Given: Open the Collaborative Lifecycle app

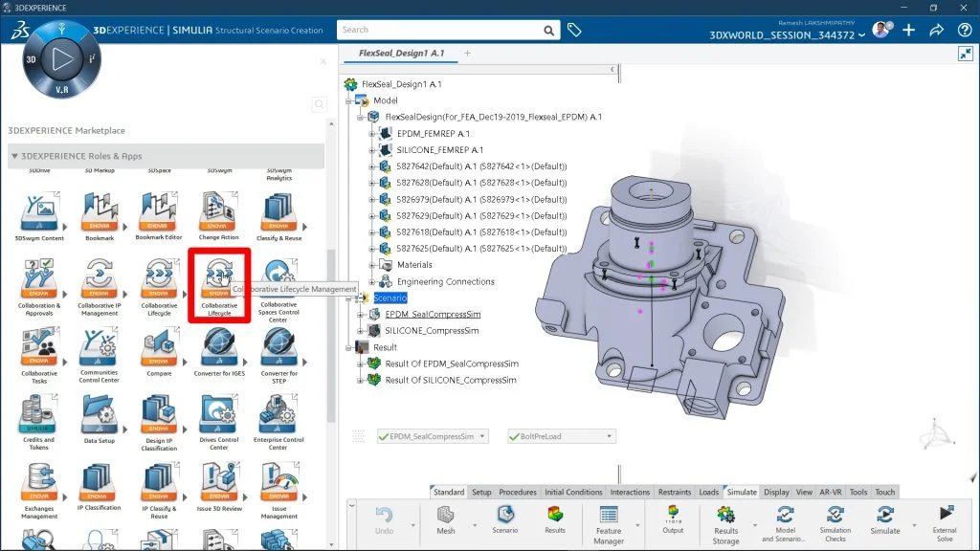Looking at the screenshot, I should pos(219,280).
